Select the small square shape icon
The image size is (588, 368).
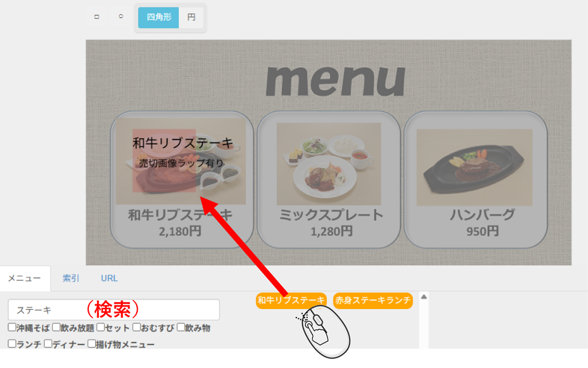click(97, 17)
